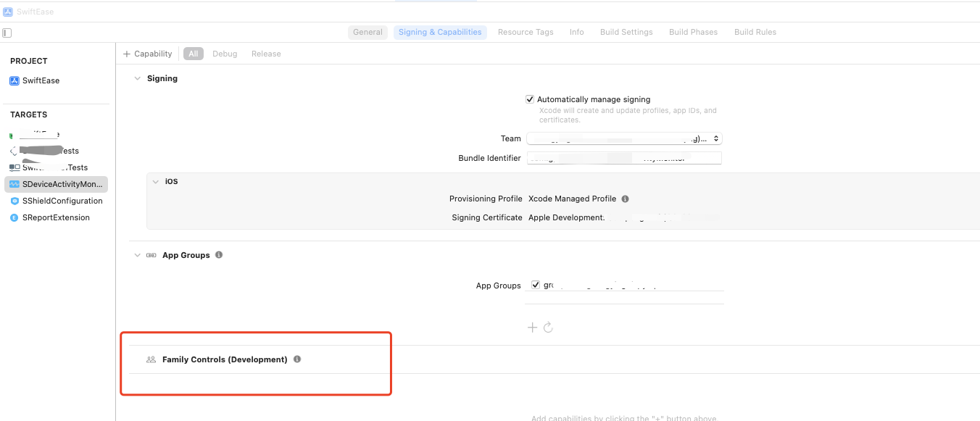Click the SwiftEase project icon in the sidebar
Screen dimensions: 980x421
(14, 80)
